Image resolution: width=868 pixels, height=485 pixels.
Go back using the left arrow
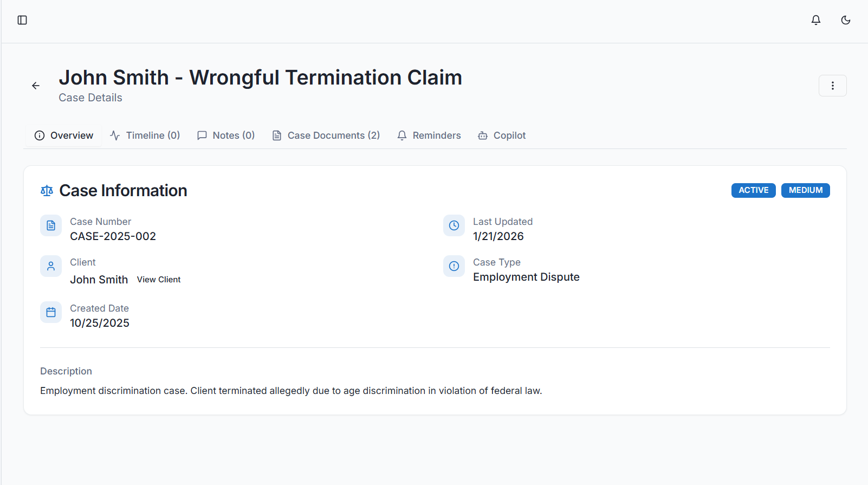coord(36,86)
